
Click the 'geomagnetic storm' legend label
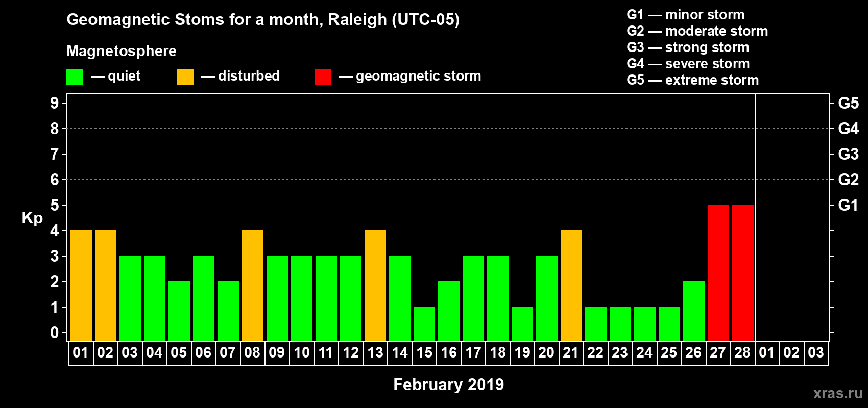click(x=418, y=76)
